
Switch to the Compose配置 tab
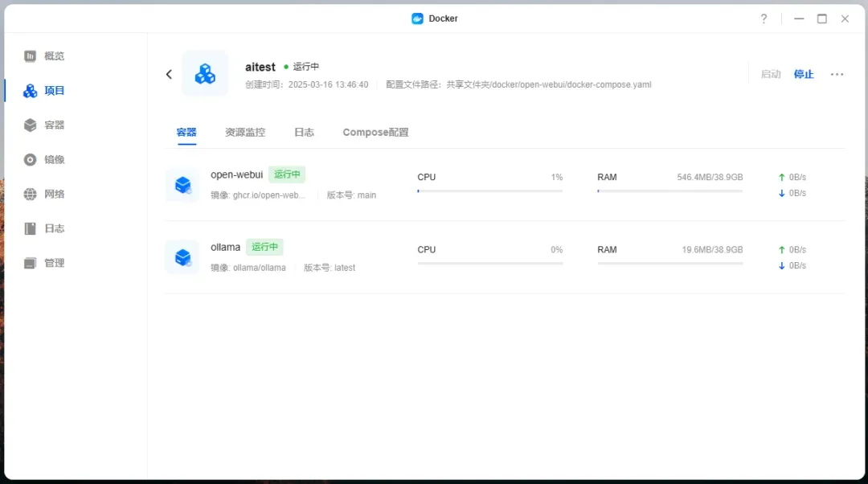(x=375, y=133)
